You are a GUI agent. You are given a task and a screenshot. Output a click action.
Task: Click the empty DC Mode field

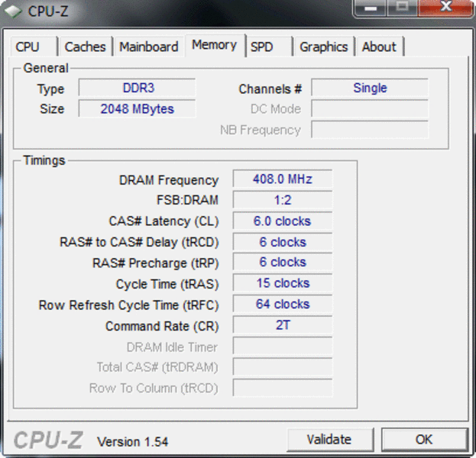coord(370,108)
